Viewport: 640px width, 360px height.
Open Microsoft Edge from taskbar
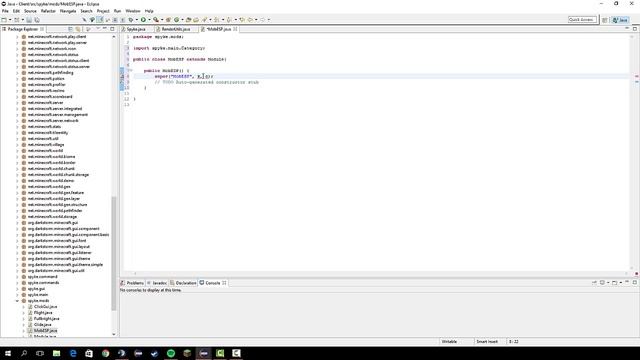[x=73, y=353]
